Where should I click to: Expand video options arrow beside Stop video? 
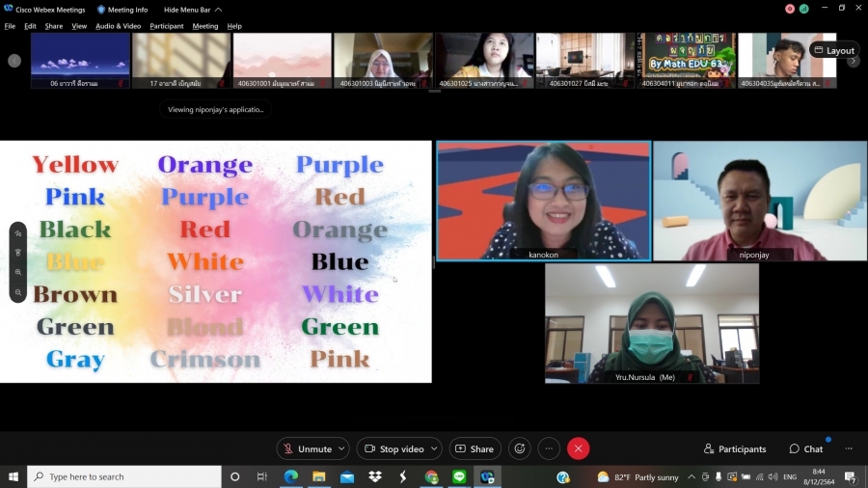coord(434,448)
